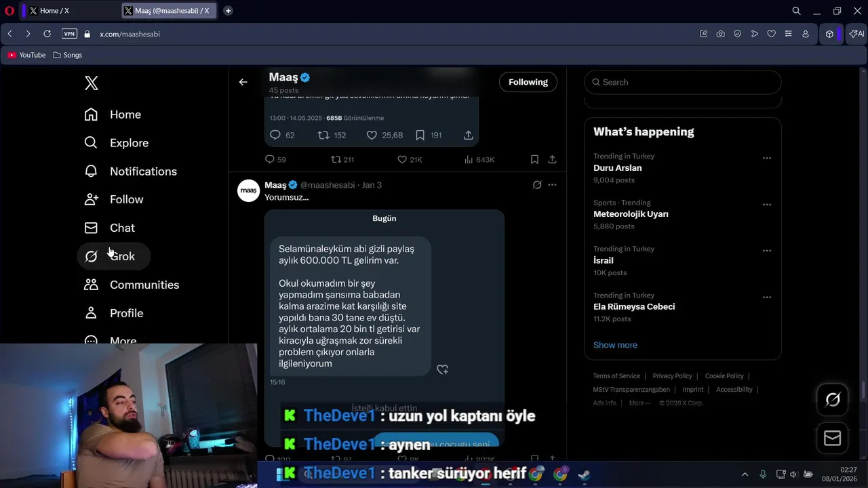Viewport: 868px width, 488px height.
Task: Go back one page in browser
Action: [9, 34]
